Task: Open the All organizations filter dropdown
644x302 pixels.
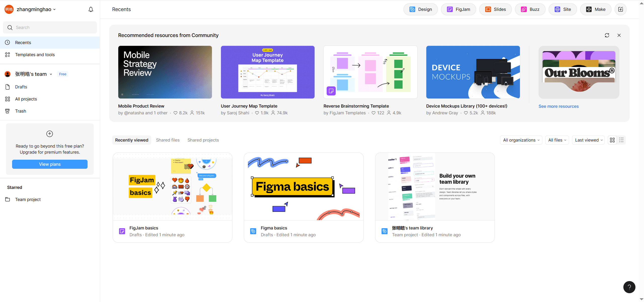Action: coord(521,140)
